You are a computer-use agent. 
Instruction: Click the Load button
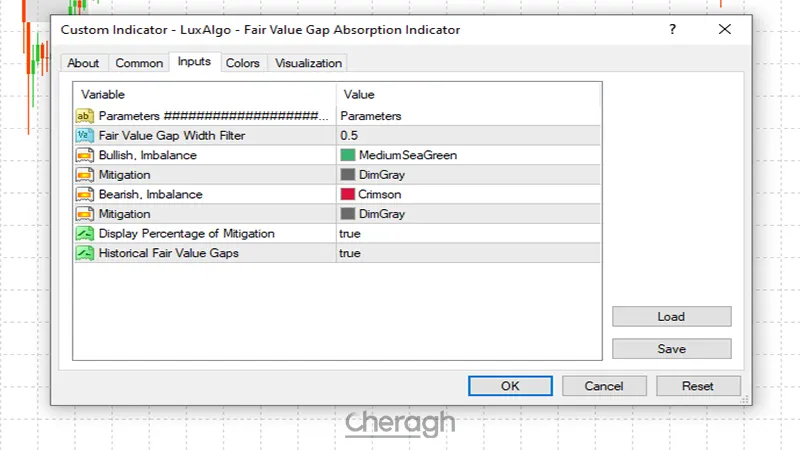[x=671, y=316]
